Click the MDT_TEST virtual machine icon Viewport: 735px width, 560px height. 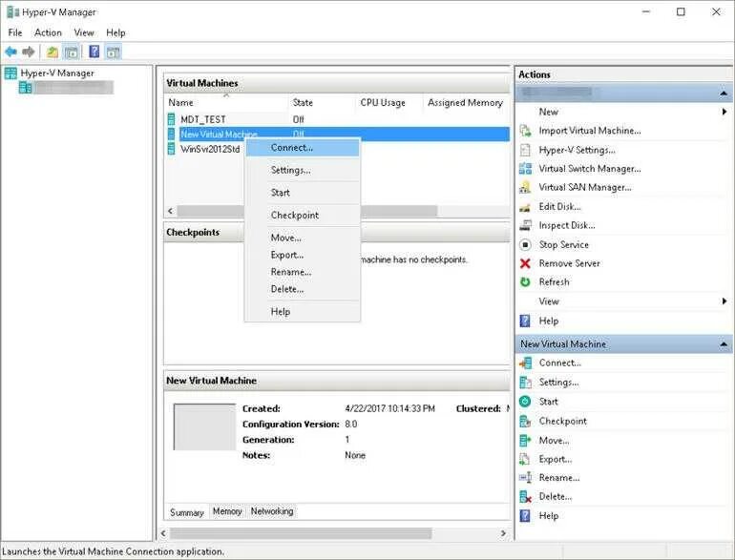click(x=172, y=119)
